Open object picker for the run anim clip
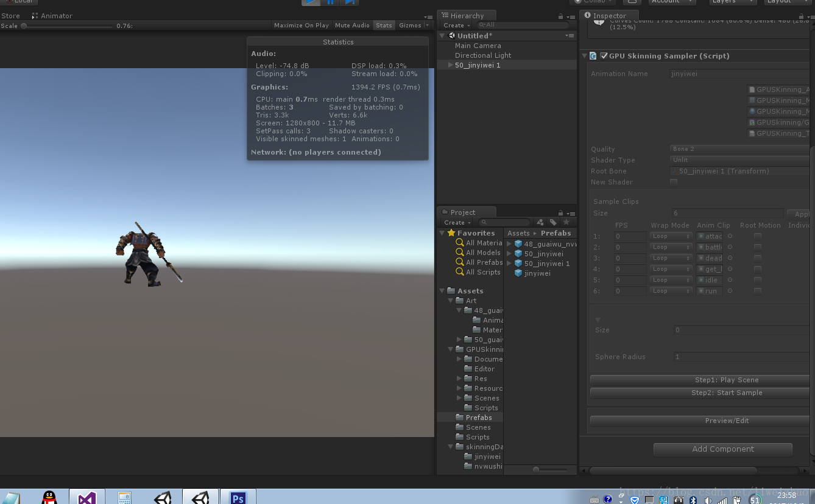Viewport: 815px width, 504px height. pos(730,291)
